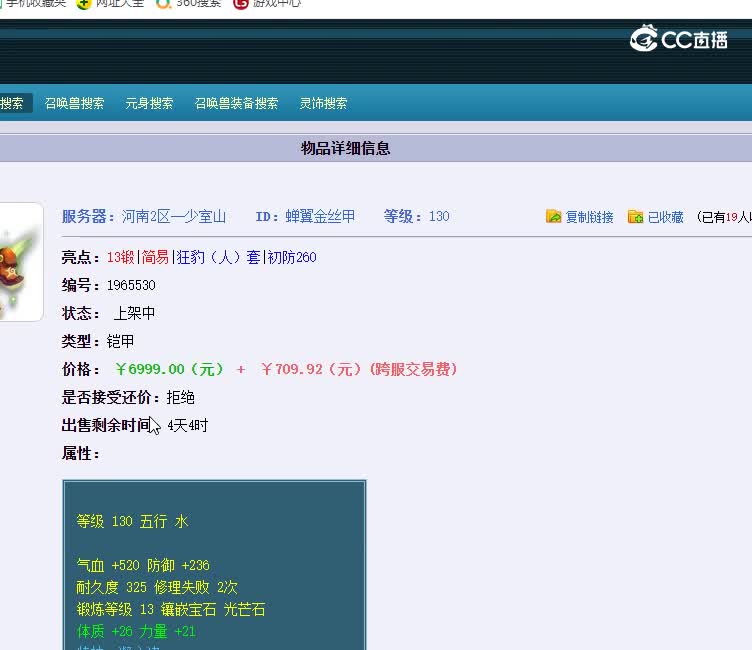Click the 物品详细信息 heading
The image size is (752, 650).
click(345, 148)
